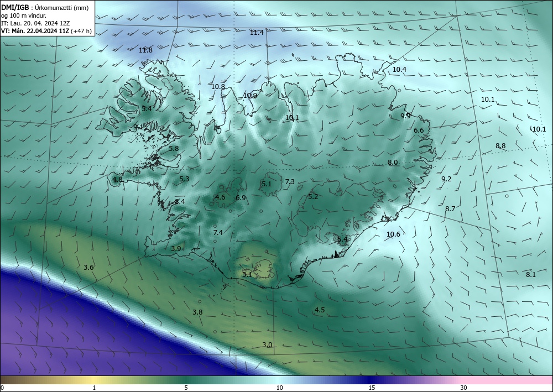553x392 pixels.
Task: Click the 10.6 value on the map
Action: coord(393,234)
